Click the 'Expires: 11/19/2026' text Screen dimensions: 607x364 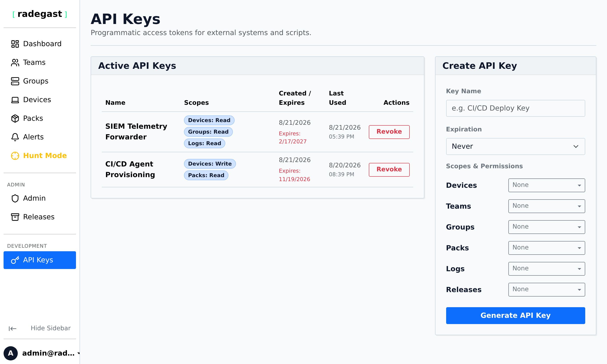pos(294,175)
